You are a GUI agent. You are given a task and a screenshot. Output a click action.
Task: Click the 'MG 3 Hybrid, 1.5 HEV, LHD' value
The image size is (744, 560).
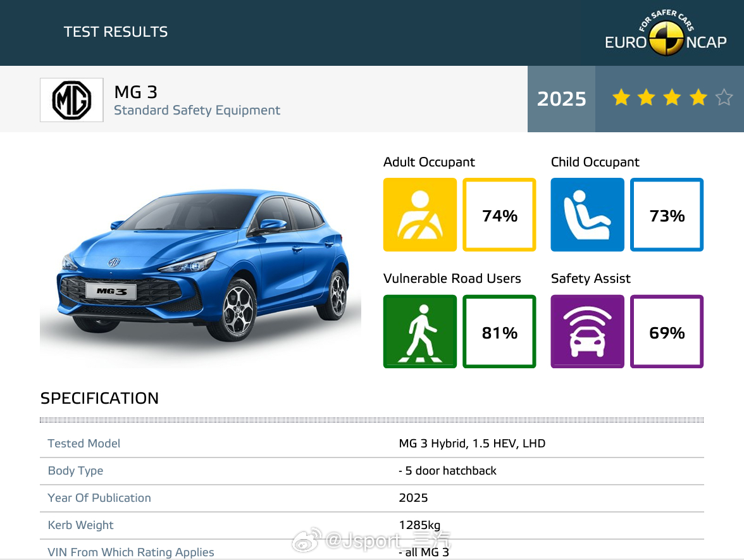[472, 443]
